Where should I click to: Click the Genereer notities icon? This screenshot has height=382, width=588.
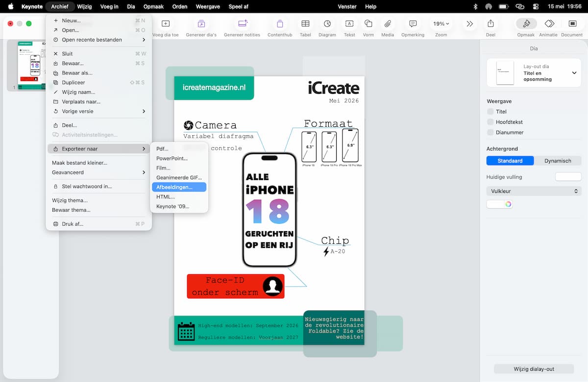242,24
